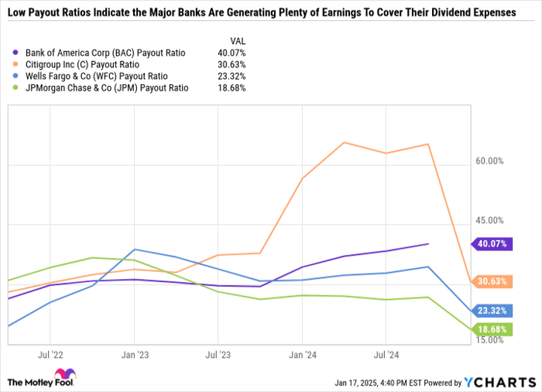
Task: Click The Motley Fool logo
Action: (42, 378)
